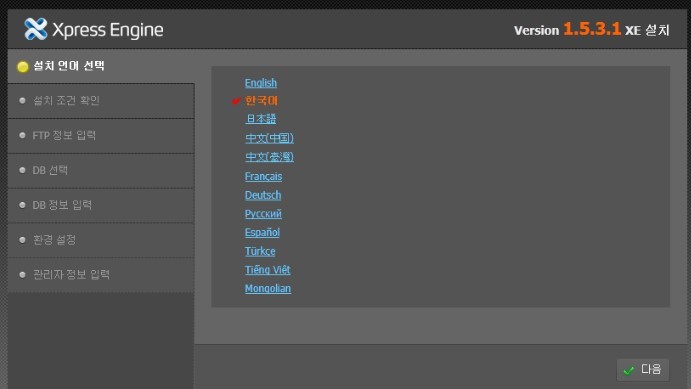Click the 다음 next button
This screenshot has width=691, height=389.
point(643,370)
